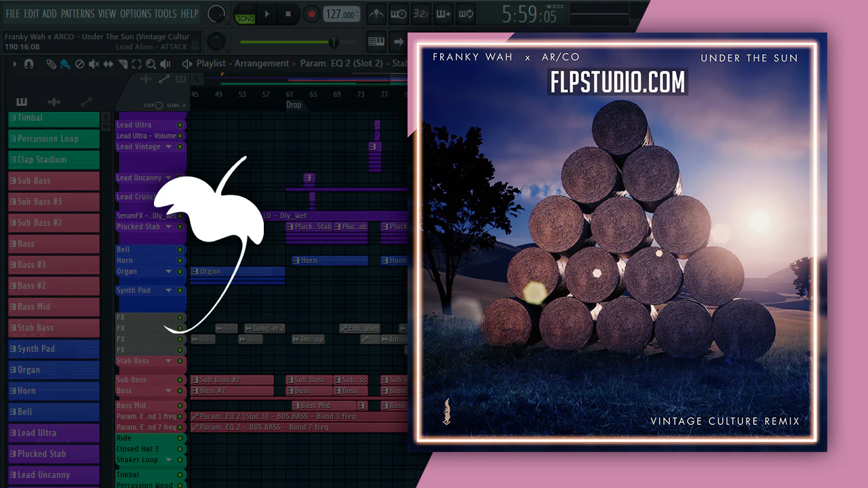Start playback with the Play button

(267, 14)
